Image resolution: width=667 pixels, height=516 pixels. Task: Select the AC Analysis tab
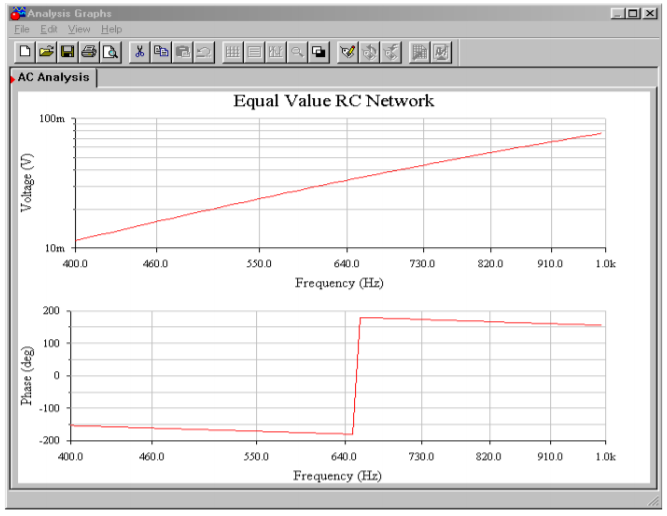(x=53, y=77)
